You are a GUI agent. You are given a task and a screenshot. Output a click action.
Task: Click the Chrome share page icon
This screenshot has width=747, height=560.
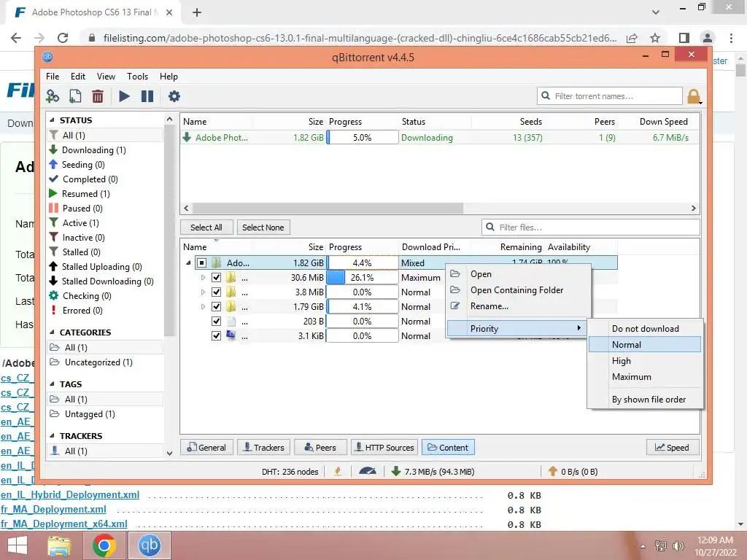click(632, 38)
